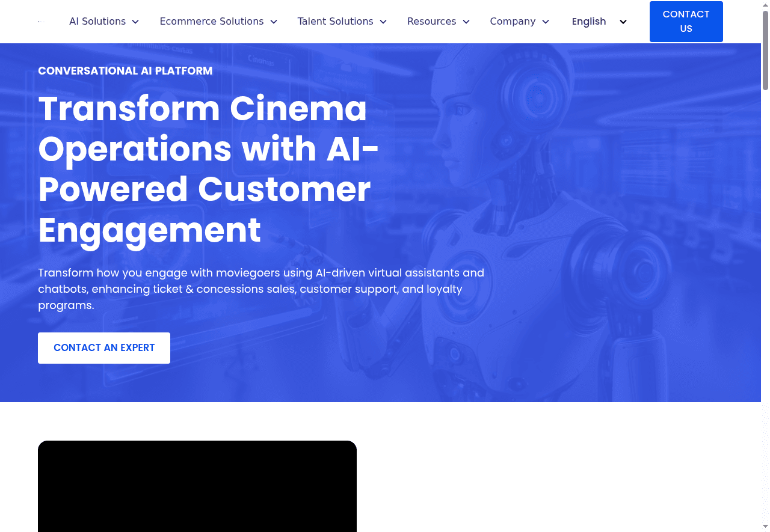This screenshot has width=770, height=532.
Task: Click the chevron arrow beside Ecommerce Solutions
Action: (274, 22)
